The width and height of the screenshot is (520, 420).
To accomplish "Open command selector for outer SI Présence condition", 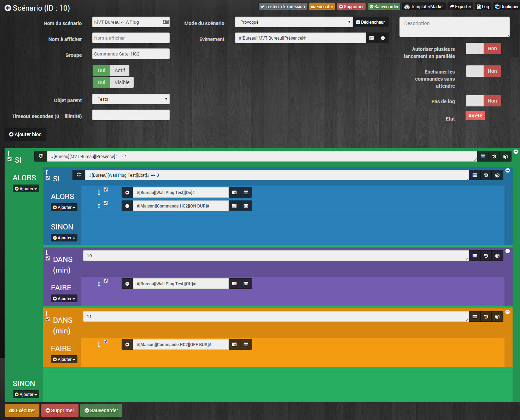I will click(483, 156).
